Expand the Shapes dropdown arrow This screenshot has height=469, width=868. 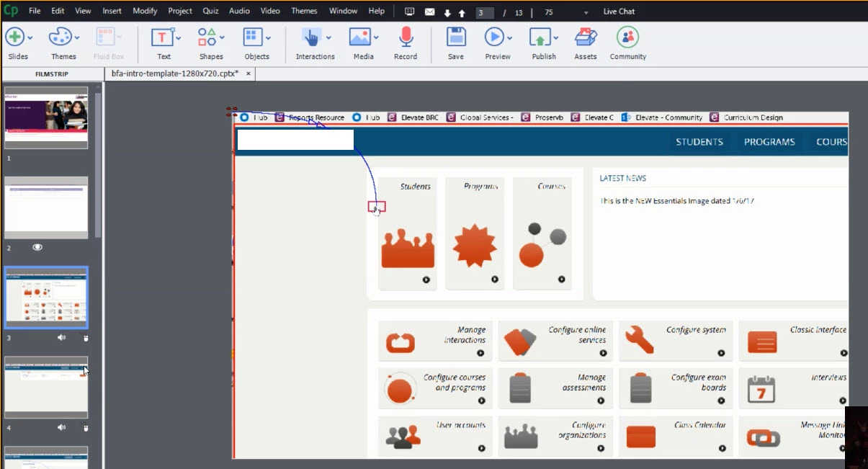pos(223,37)
